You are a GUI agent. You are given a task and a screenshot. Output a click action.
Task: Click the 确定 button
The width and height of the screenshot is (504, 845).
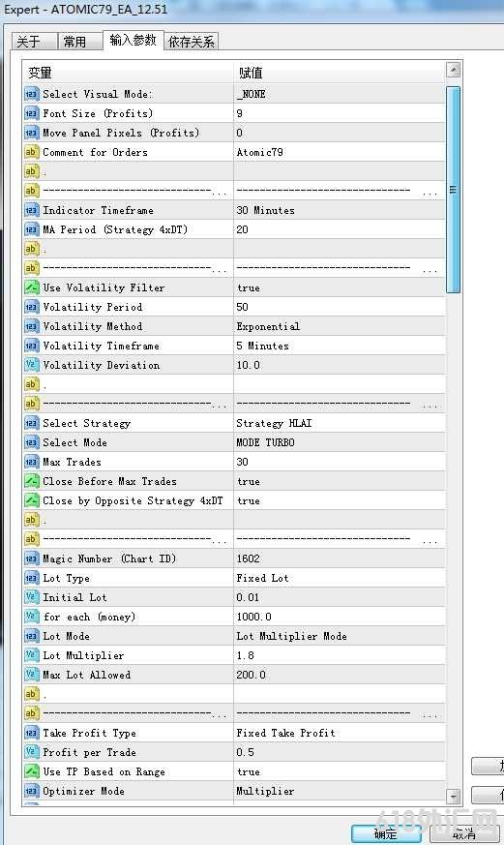[386, 834]
